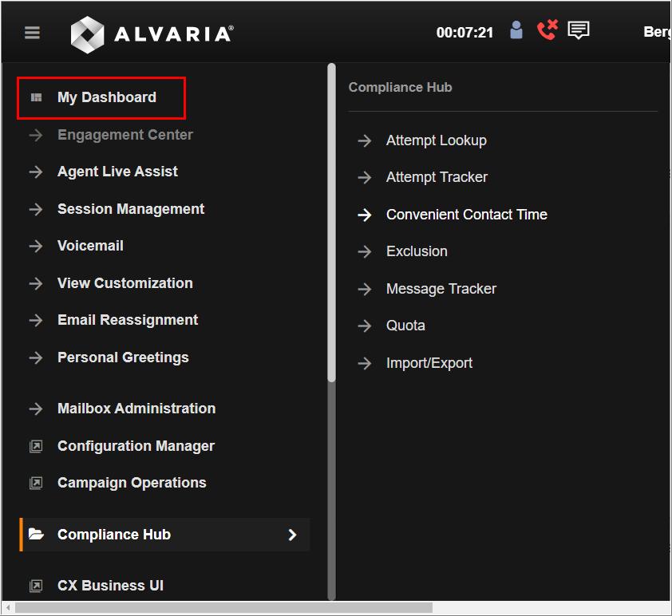672x616 pixels.
Task: Select Session Management in the sidebar
Action: (131, 209)
